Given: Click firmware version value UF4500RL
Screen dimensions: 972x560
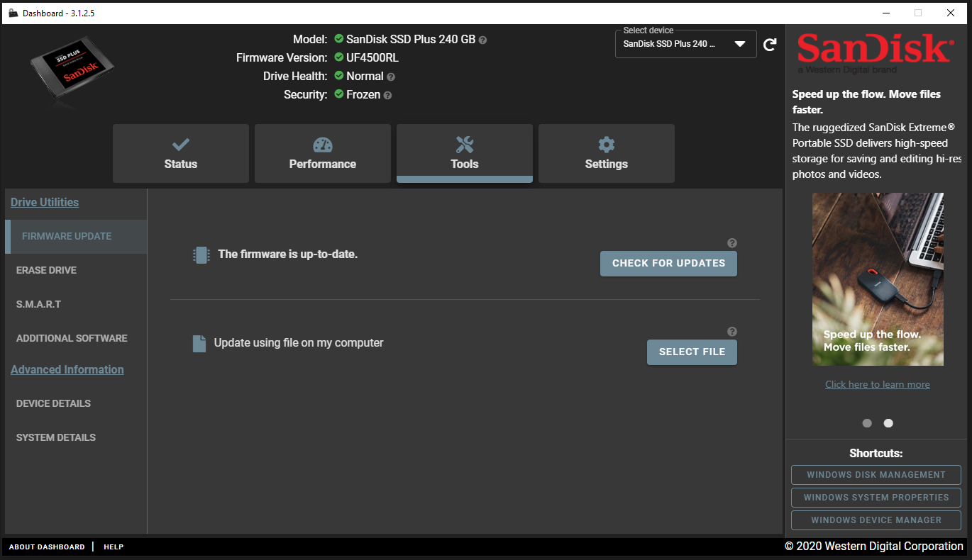Looking at the screenshot, I should pos(372,57).
